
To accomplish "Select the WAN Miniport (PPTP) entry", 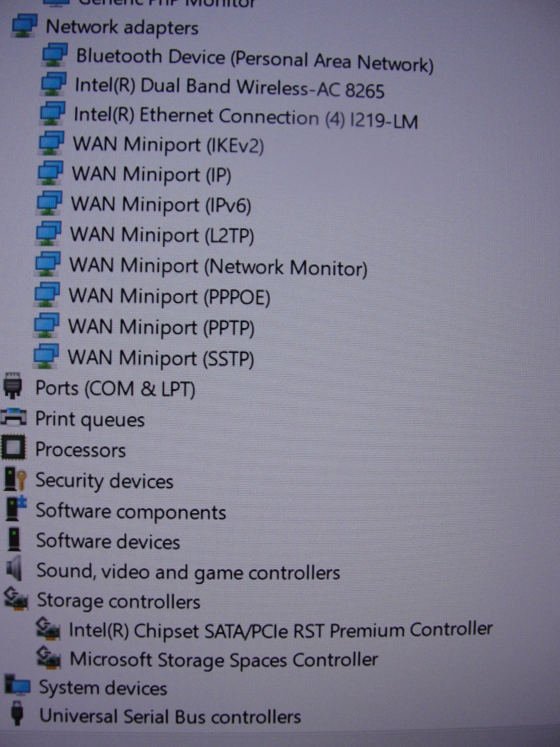I will point(161,327).
